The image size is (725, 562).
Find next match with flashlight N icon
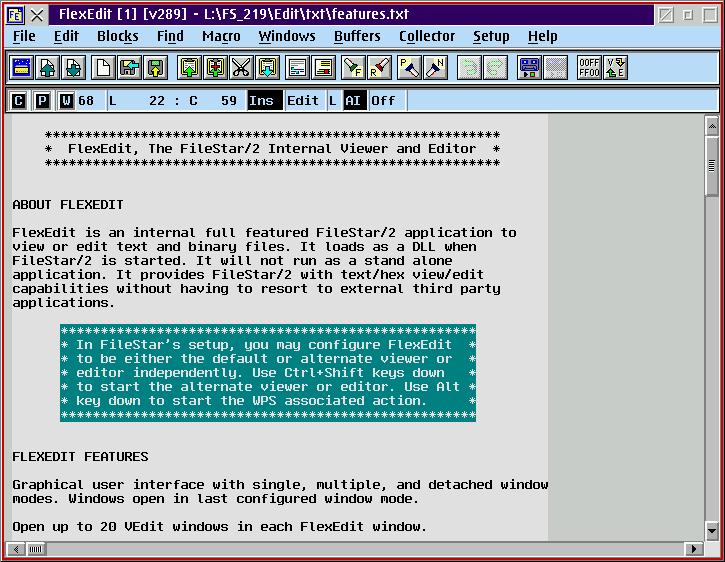(436, 68)
